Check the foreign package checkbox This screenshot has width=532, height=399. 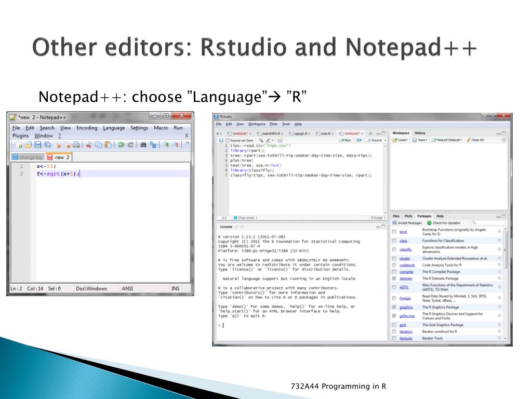pyautogui.click(x=394, y=298)
